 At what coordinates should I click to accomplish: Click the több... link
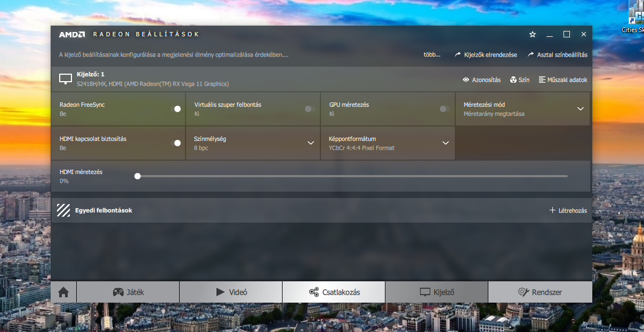coord(432,54)
